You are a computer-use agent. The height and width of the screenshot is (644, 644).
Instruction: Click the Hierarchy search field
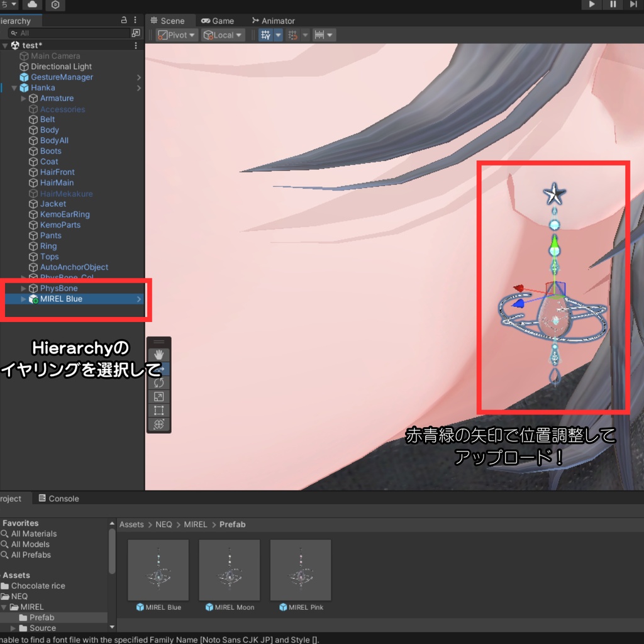pos(68,33)
